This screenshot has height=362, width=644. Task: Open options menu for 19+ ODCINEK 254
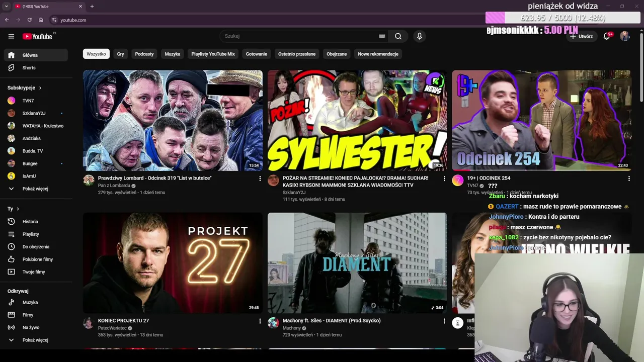coord(629,178)
